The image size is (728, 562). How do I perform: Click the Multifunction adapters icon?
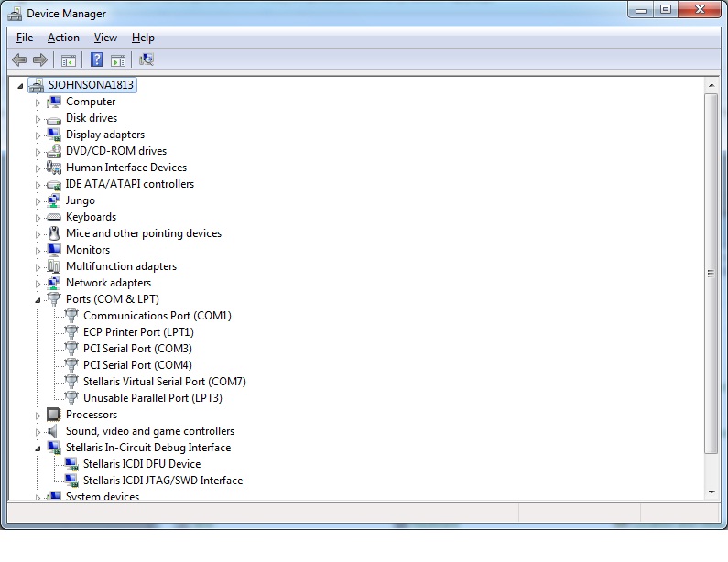53,266
